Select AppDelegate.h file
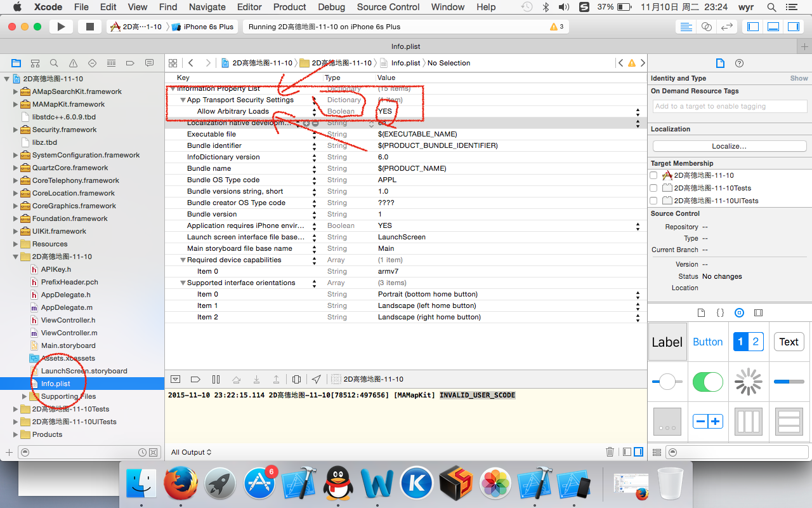This screenshot has width=812, height=508. click(65, 295)
